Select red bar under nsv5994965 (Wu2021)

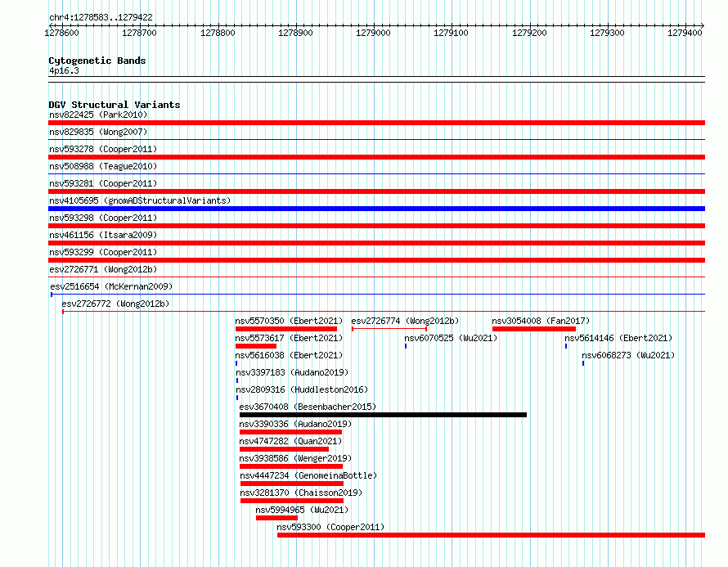tap(276, 518)
